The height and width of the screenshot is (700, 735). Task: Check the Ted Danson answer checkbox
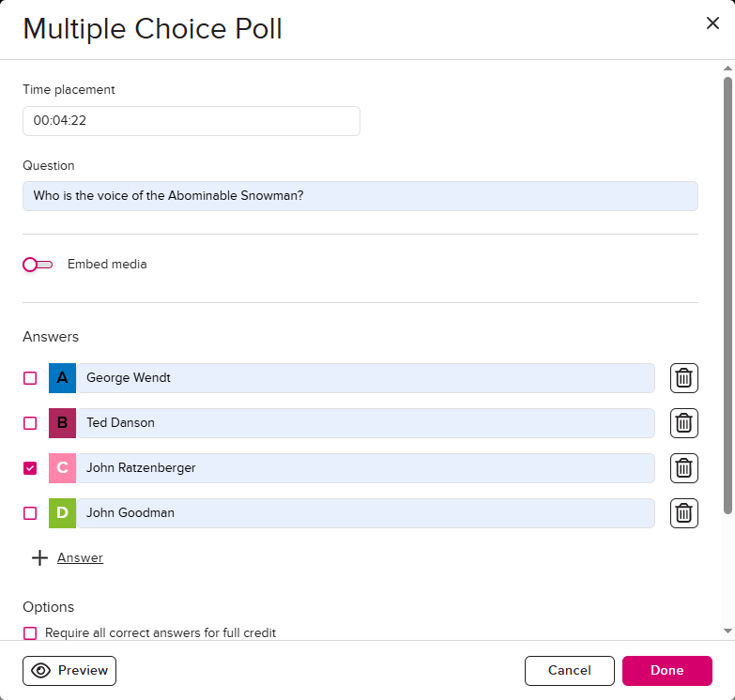pos(30,422)
